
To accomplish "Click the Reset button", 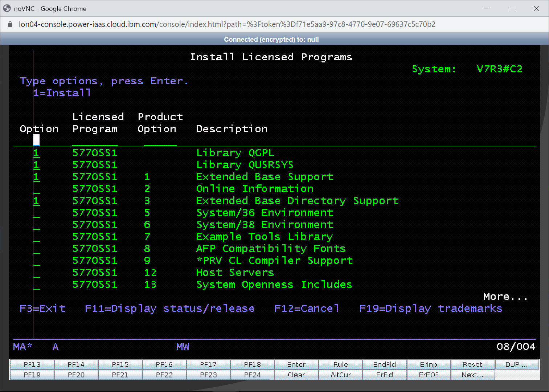I will 472,364.
